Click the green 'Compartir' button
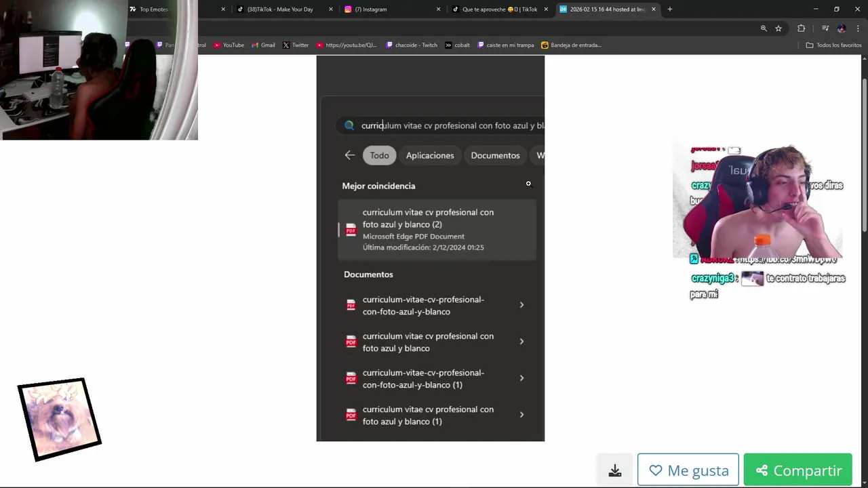 (797, 470)
